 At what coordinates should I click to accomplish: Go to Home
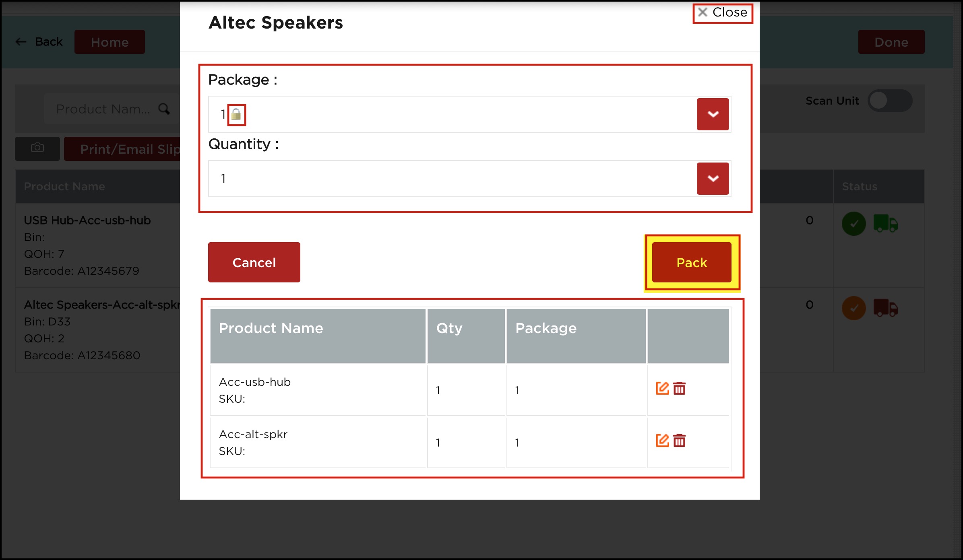(110, 42)
